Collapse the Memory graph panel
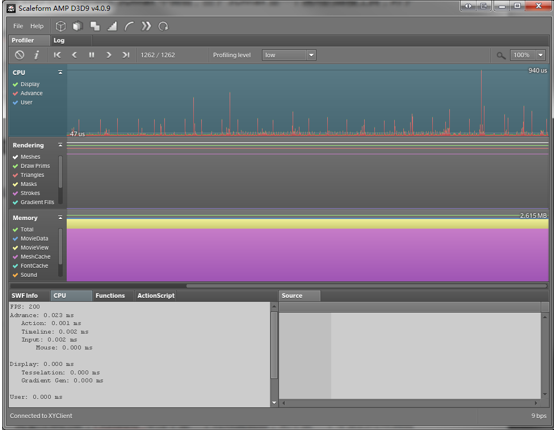This screenshot has height=430, width=554. pyautogui.click(x=60, y=218)
